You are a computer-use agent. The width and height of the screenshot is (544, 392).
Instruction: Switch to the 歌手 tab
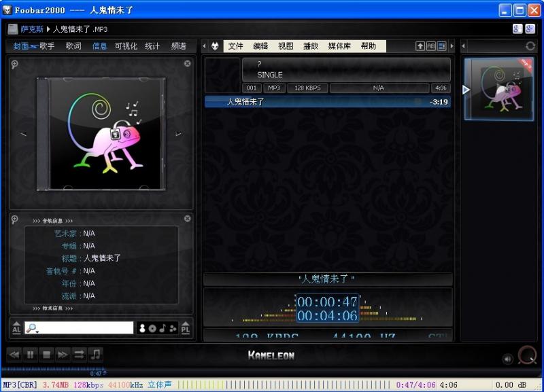coord(47,46)
